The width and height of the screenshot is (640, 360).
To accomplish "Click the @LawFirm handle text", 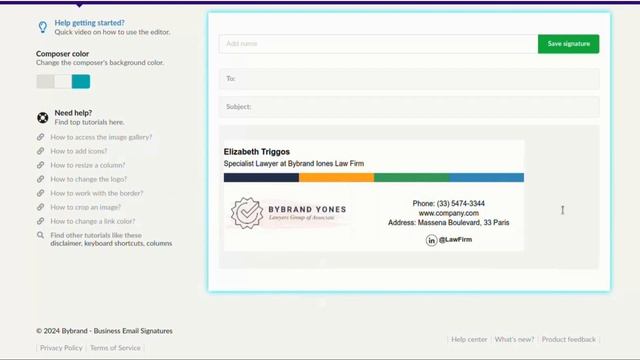I will click(x=456, y=240).
